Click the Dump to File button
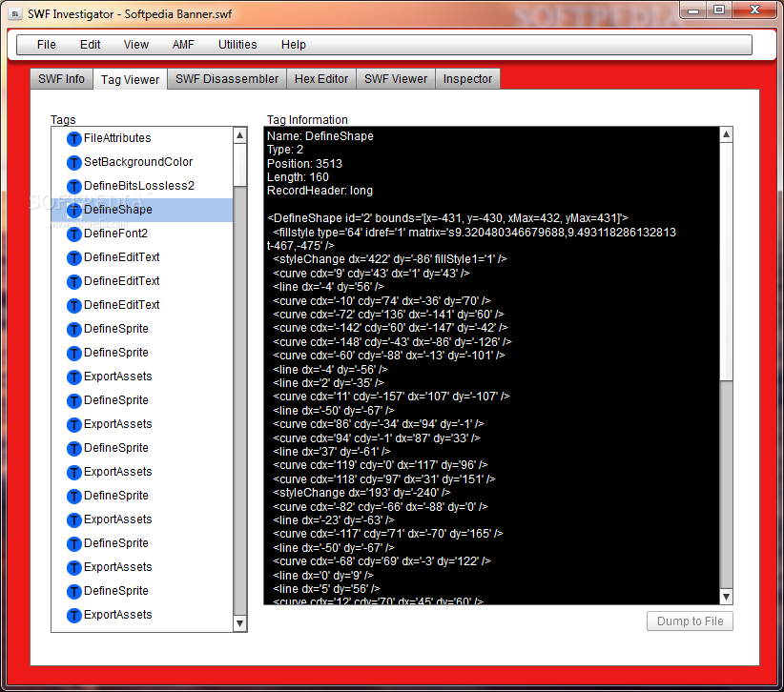Image resolution: width=784 pixels, height=692 pixels. point(690,621)
